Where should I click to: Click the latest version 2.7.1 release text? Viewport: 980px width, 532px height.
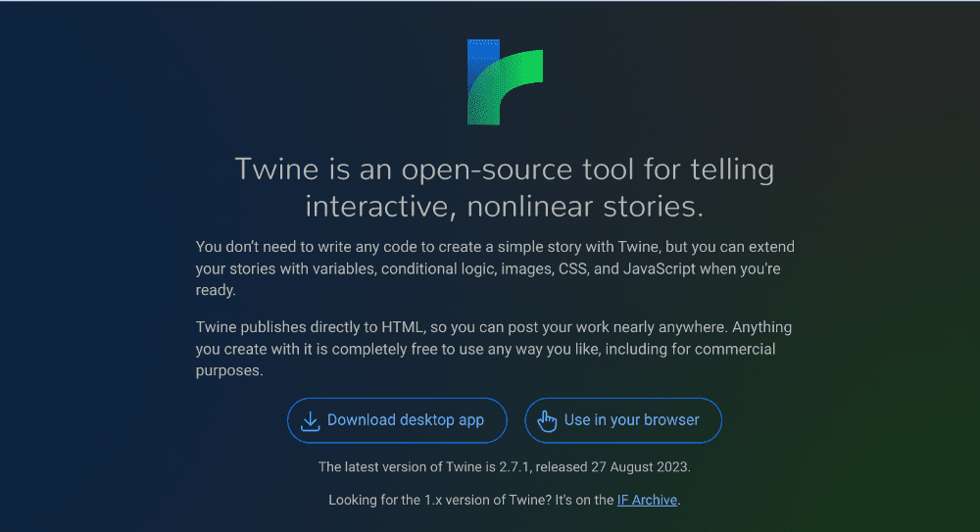tap(505, 467)
